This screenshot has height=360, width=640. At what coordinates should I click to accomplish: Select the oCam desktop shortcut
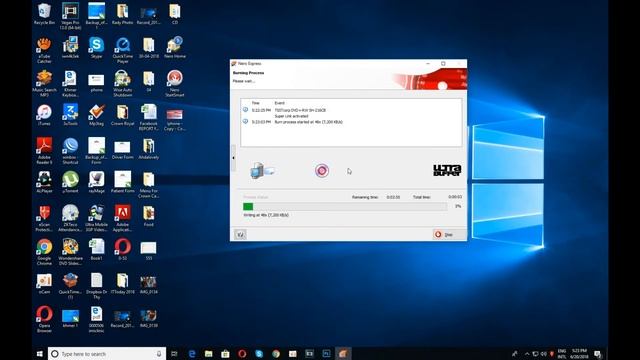coord(44,283)
